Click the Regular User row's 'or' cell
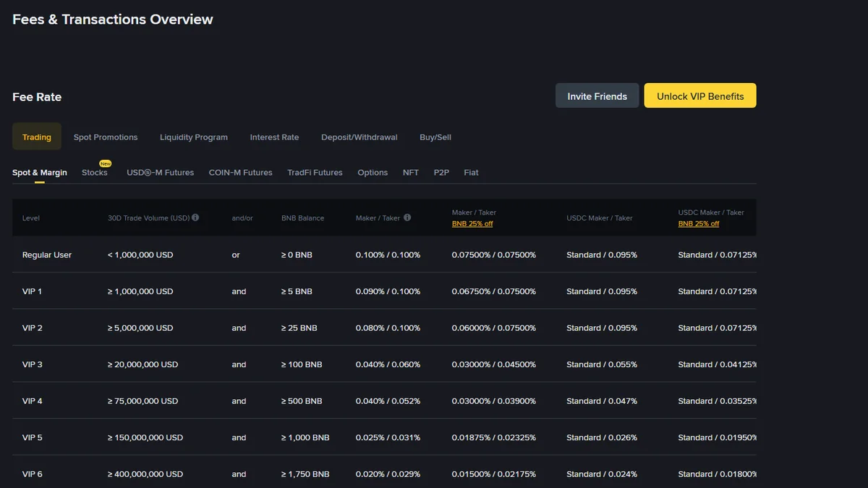The height and width of the screenshot is (488, 868). (x=236, y=254)
